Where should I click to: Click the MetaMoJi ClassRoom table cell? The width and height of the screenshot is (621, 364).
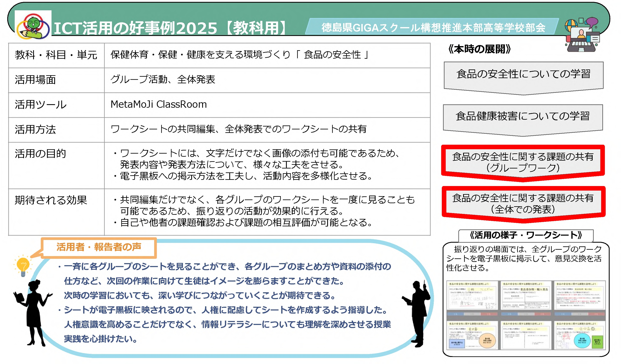[159, 105]
